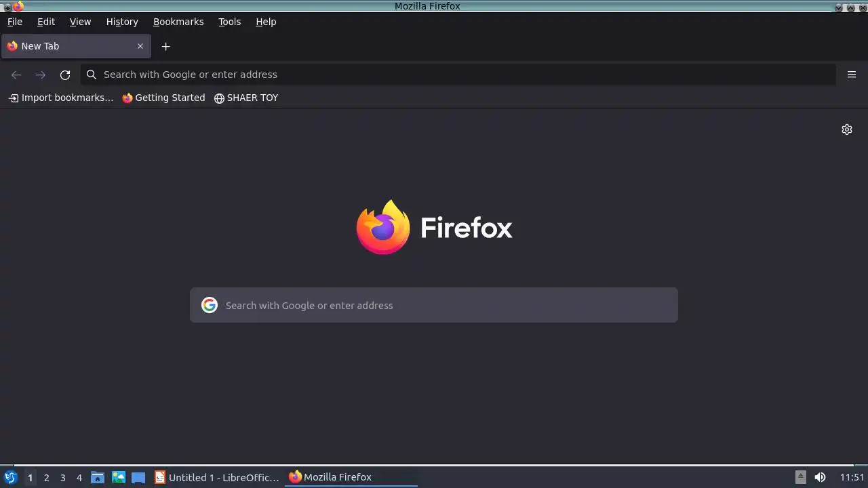Select the New Tab tab

point(75,46)
